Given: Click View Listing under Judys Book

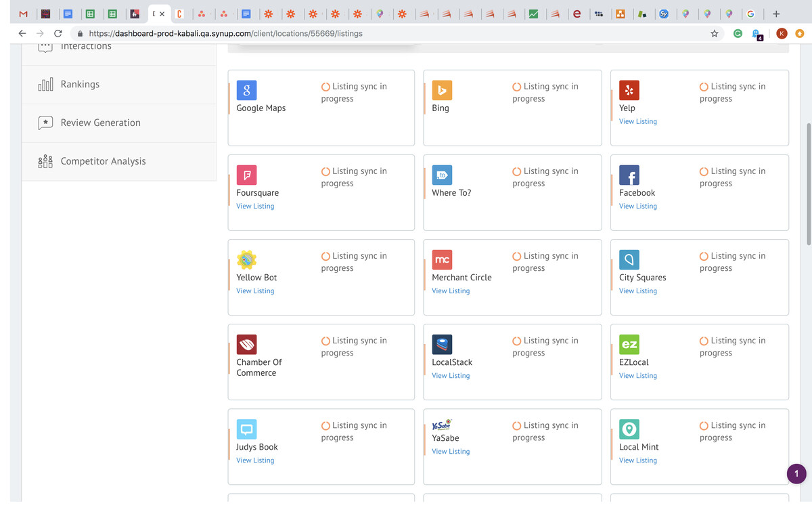Looking at the screenshot, I should tap(255, 461).
